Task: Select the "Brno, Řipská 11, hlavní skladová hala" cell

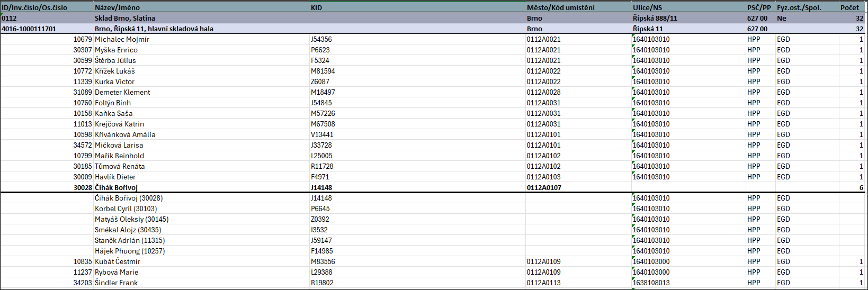Action: pos(154,29)
